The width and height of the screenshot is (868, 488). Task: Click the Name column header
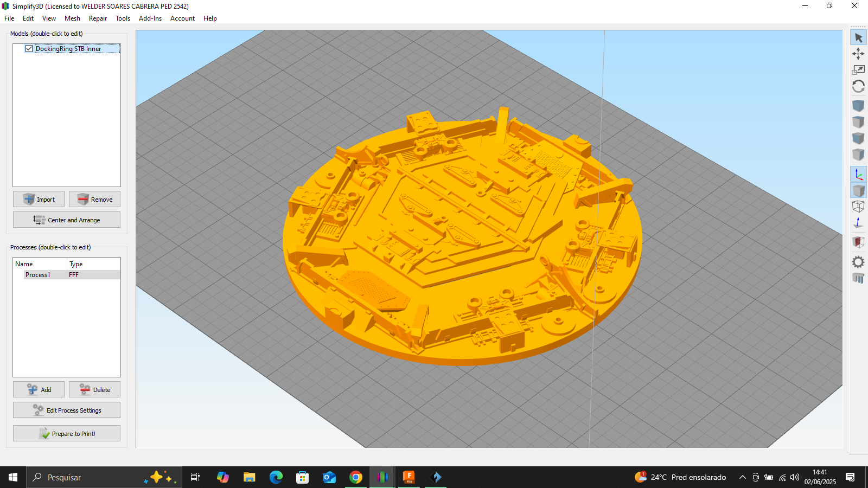(x=40, y=264)
